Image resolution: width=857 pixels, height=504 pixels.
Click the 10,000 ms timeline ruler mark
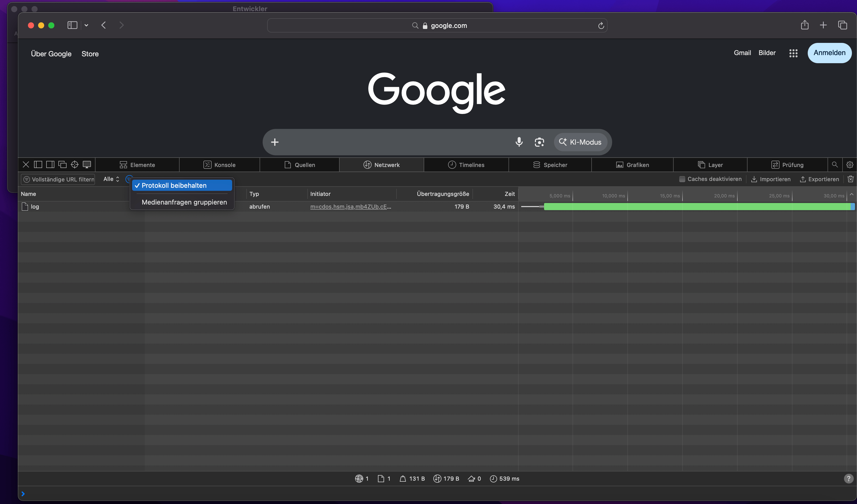click(x=613, y=196)
